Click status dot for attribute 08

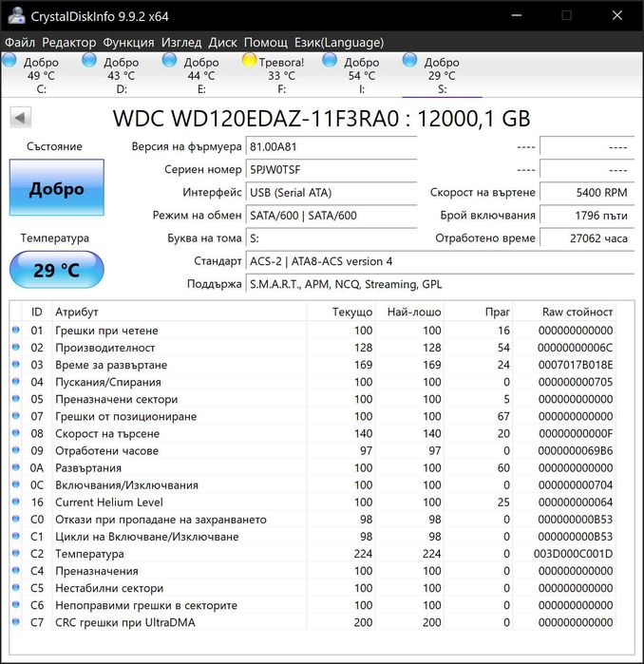(x=15, y=433)
